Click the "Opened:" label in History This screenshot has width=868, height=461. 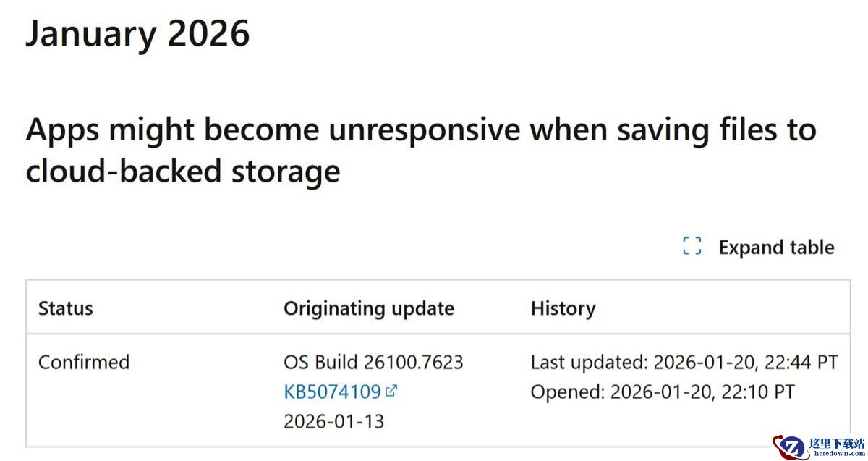pyautogui.click(x=568, y=392)
